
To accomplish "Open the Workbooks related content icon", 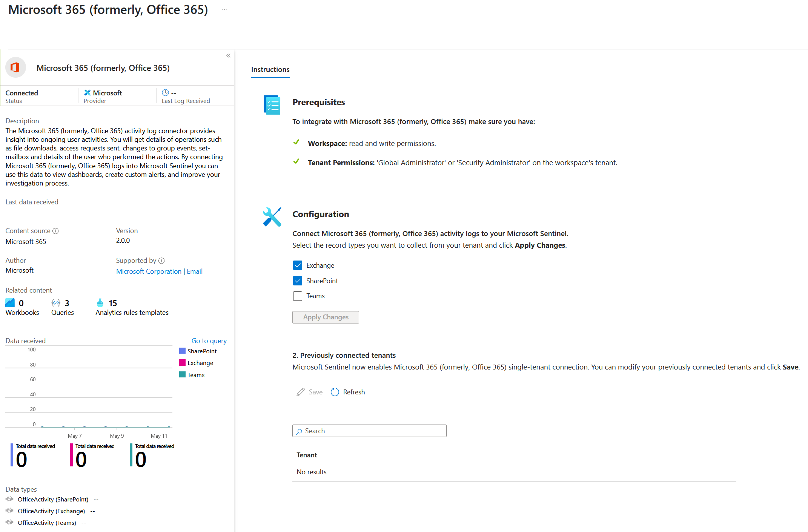I will pyautogui.click(x=10, y=303).
